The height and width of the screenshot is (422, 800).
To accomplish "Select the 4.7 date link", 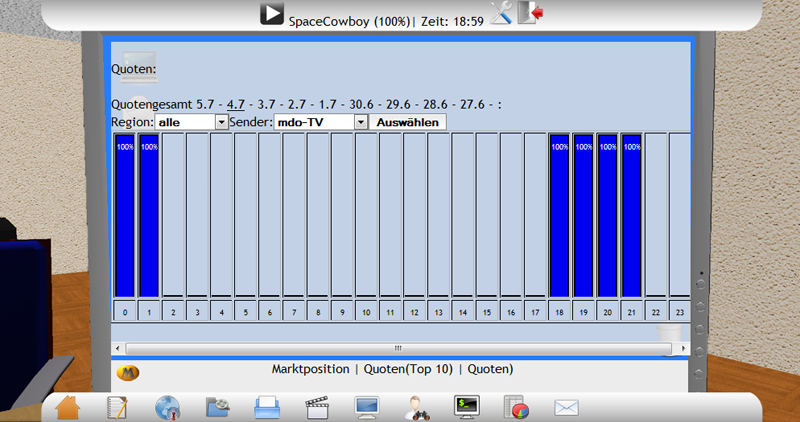I will pyautogui.click(x=236, y=103).
